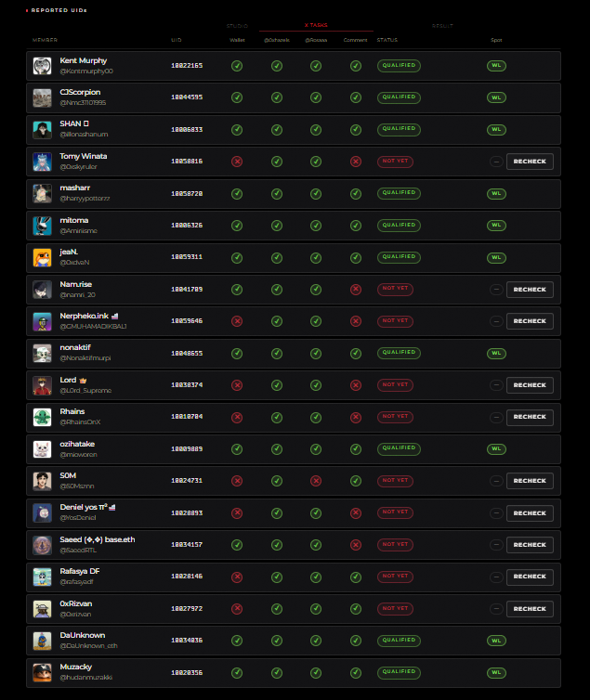
Task: Click Tomy Winata's NOT YET status badge
Action: [x=395, y=162]
